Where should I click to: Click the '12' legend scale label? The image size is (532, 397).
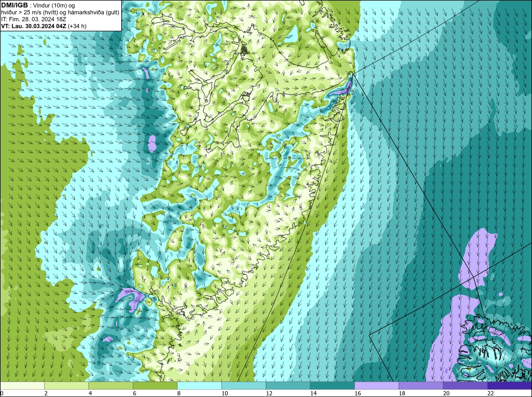[x=269, y=393]
